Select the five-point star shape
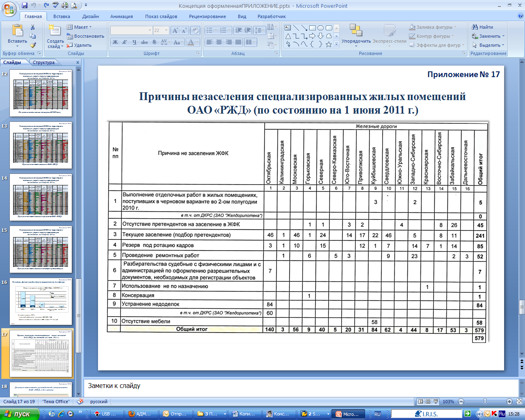 click(329, 44)
